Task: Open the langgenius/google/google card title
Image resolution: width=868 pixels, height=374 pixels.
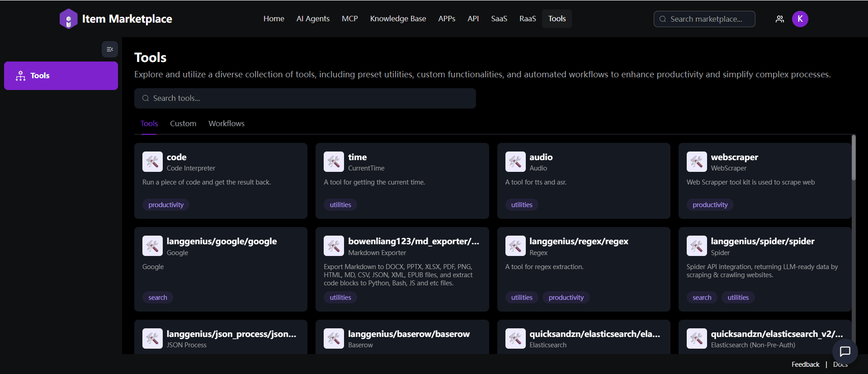Action: (x=222, y=241)
